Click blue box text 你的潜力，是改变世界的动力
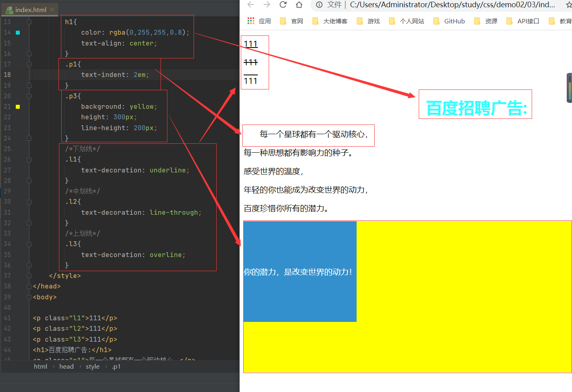The height and width of the screenshot is (392, 572). tap(298, 272)
